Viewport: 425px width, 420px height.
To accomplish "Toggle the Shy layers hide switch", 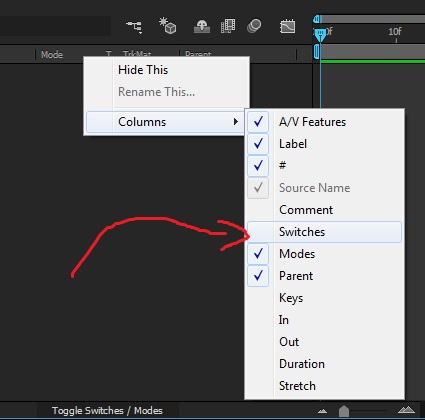I will (x=202, y=27).
